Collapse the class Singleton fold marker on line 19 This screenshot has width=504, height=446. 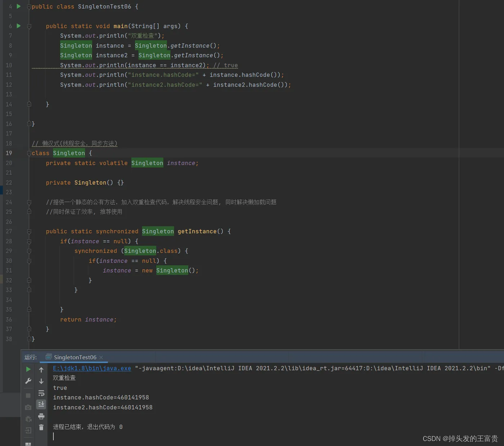[x=29, y=153]
